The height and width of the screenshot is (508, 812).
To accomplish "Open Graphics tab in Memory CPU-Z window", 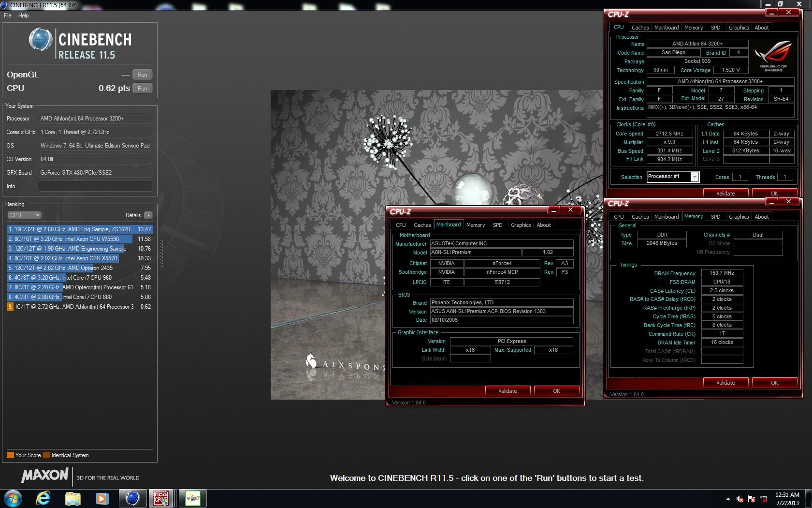I will 739,217.
